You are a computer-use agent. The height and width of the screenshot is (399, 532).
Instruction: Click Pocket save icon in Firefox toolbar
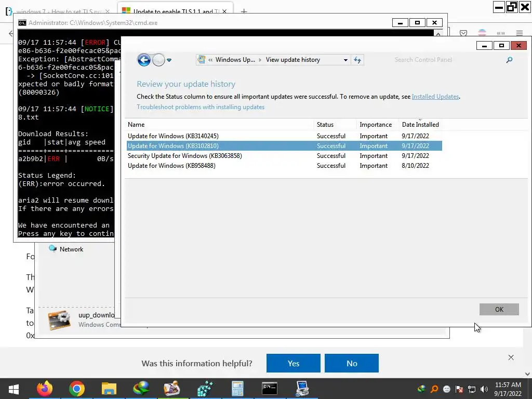pos(463,33)
